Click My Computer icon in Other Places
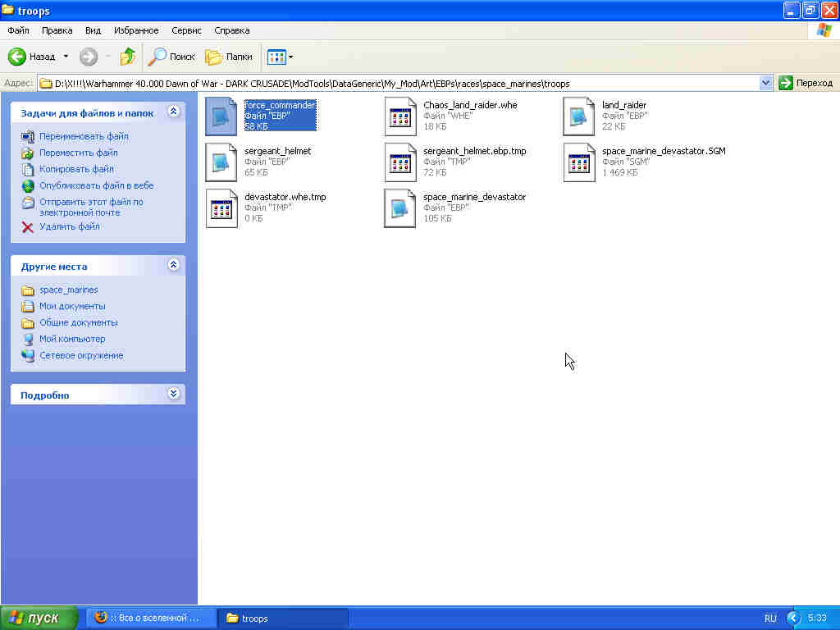 27,339
